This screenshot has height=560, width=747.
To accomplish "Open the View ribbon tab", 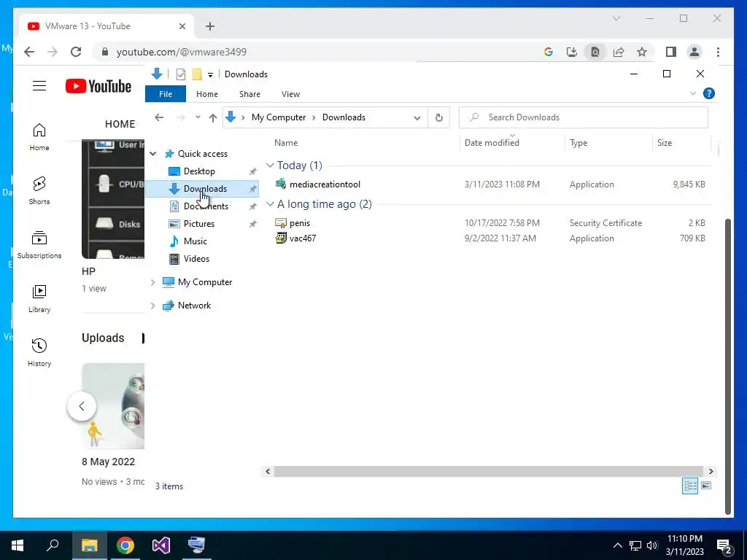I will pos(290,94).
